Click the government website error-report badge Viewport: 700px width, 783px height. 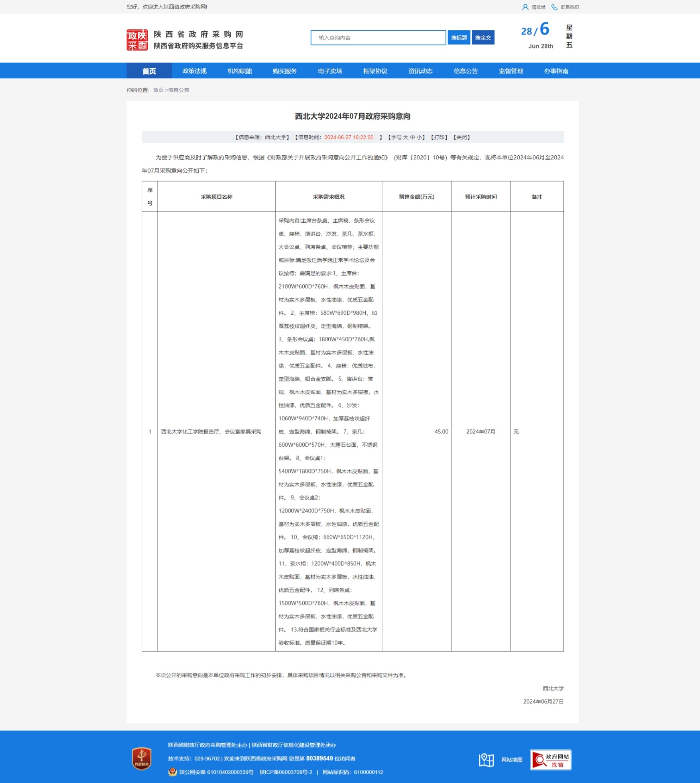click(x=550, y=760)
